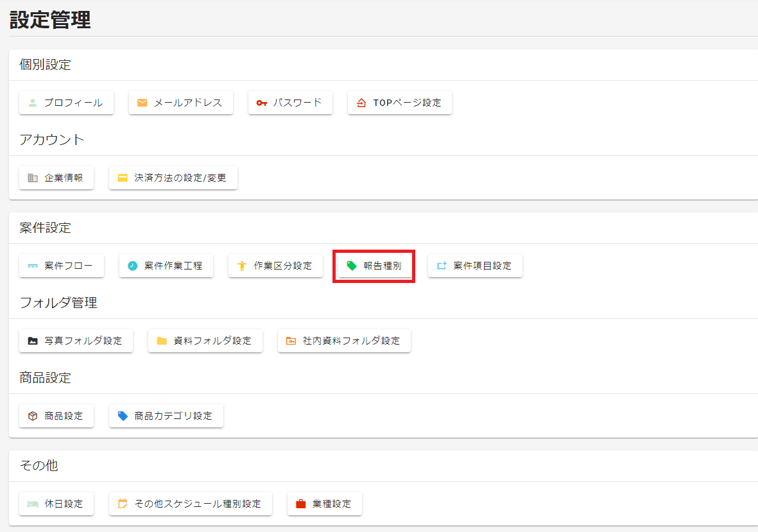Click the picture icon for 写真フォルダ設定
Viewport: 758px width, 532px height.
(33, 341)
